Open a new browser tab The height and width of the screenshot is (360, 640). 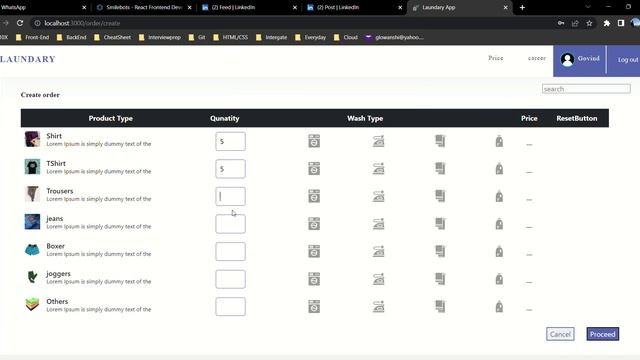pyautogui.click(x=522, y=7)
